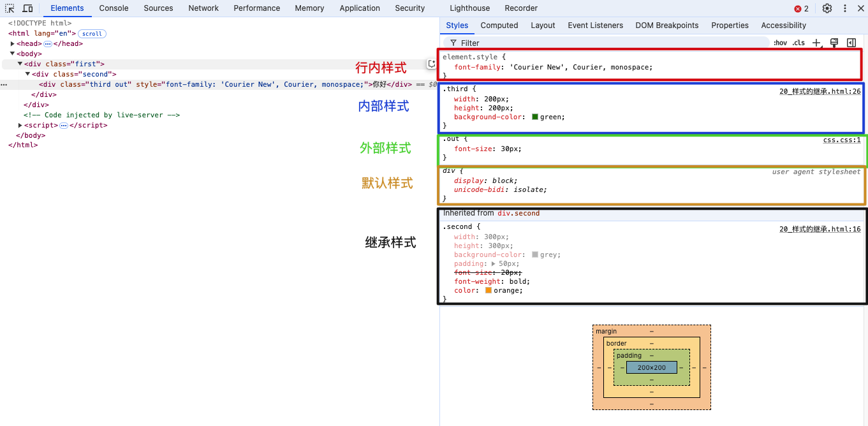
Task: Open the Event Listeners pane
Action: [596, 26]
